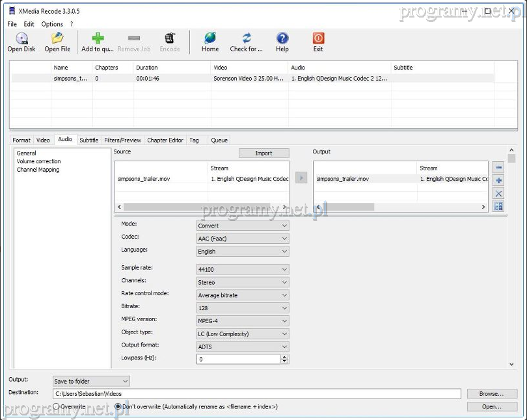527x420 pixels.
Task: Expand the Codec dropdown showing AAC (Faac)
Action: point(243,239)
